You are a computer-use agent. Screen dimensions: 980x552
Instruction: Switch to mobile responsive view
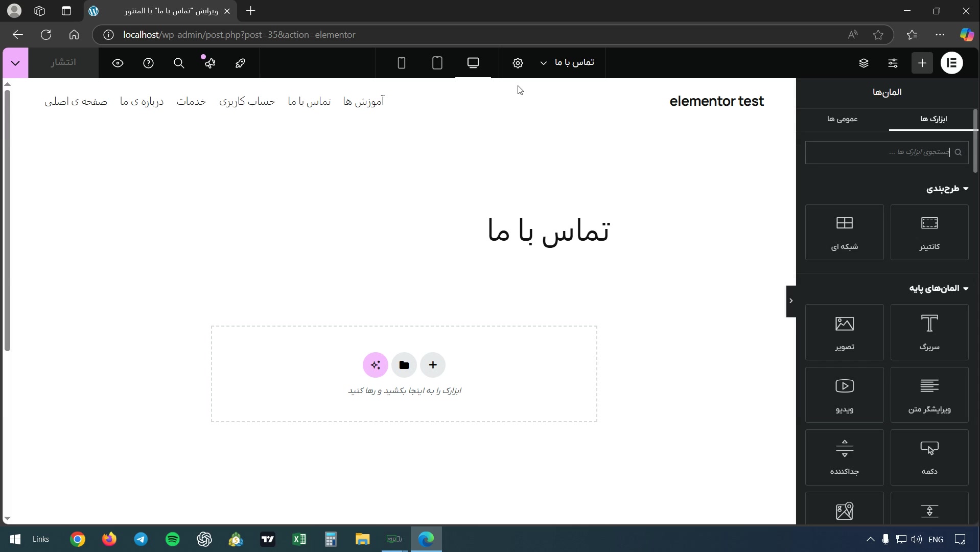click(402, 63)
